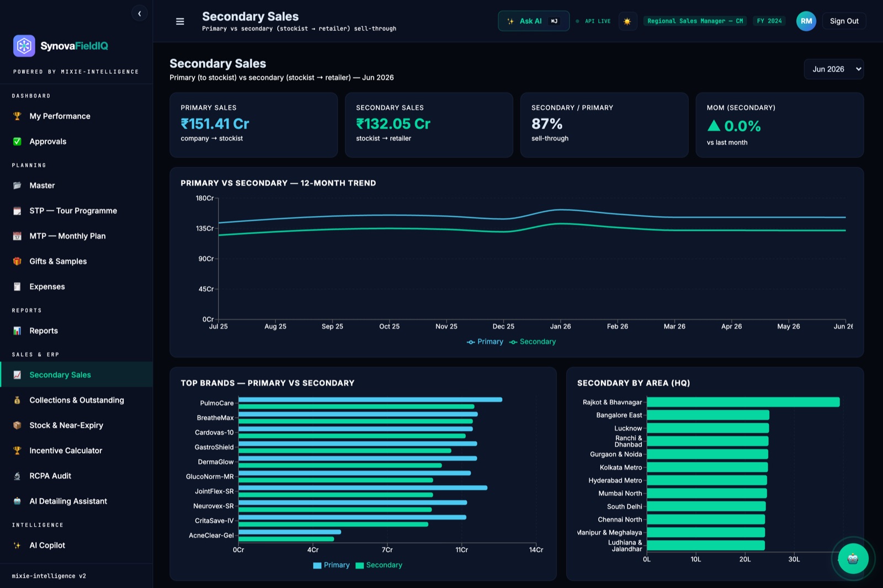
Task: Click the RM user avatar
Action: coord(806,21)
